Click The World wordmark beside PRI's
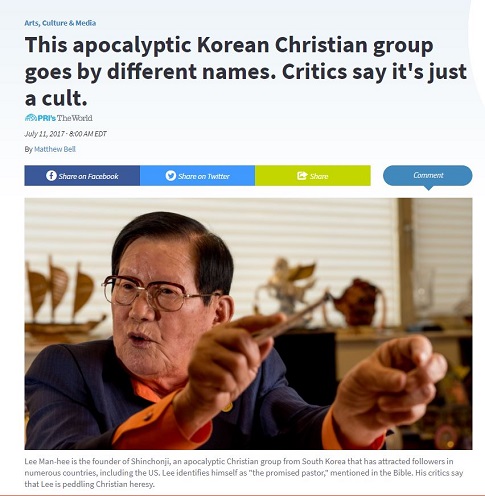 (x=75, y=118)
